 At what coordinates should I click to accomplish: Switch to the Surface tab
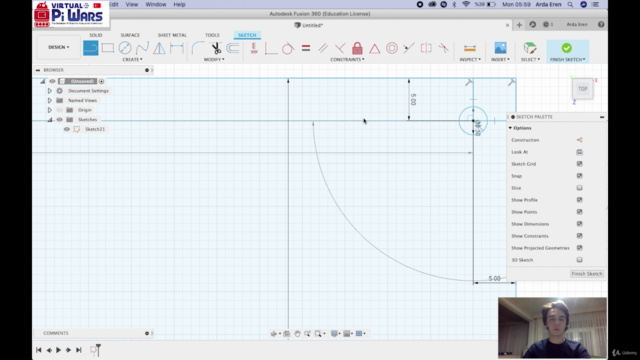[130, 35]
